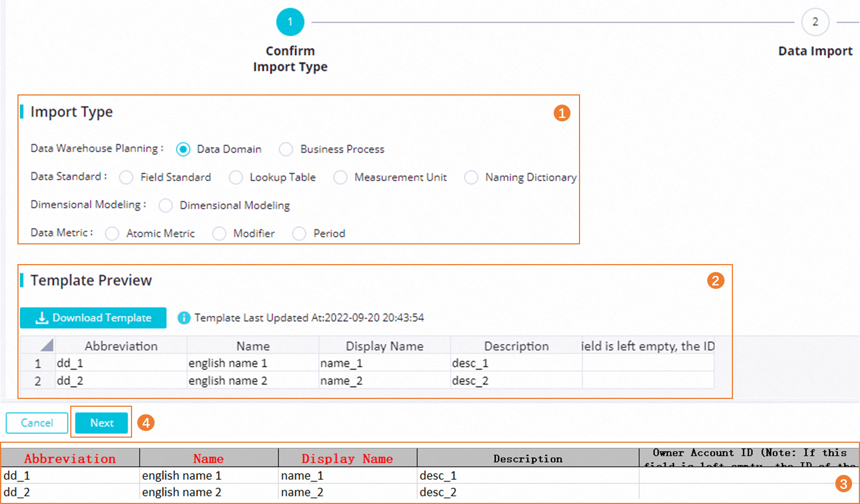Click the template last updated info icon
This screenshot has width=860, height=504.
(x=184, y=318)
